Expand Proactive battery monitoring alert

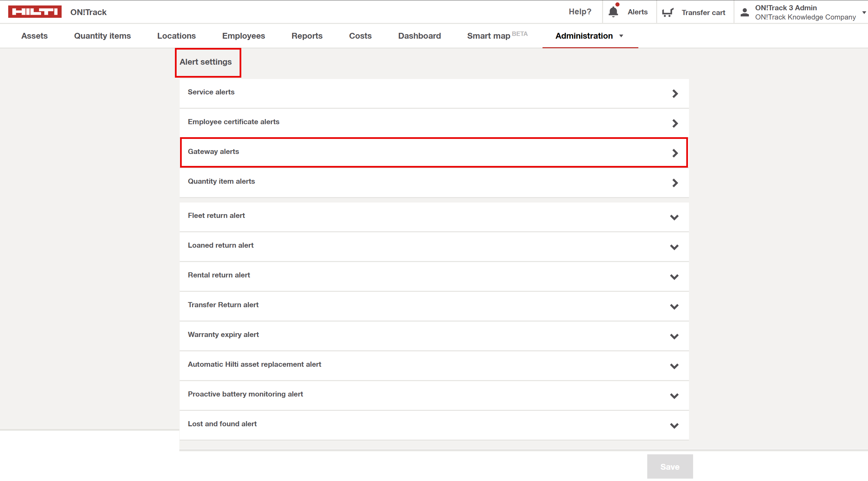click(674, 396)
